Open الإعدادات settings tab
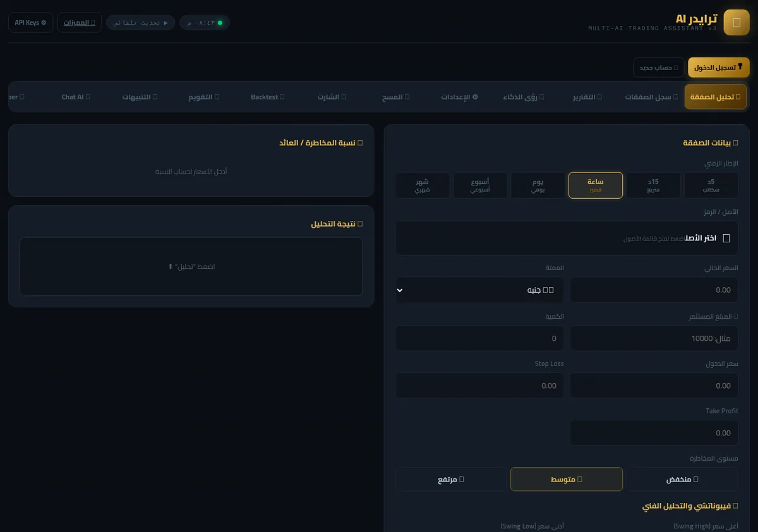The height and width of the screenshot is (532, 758). click(x=460, y=97)
